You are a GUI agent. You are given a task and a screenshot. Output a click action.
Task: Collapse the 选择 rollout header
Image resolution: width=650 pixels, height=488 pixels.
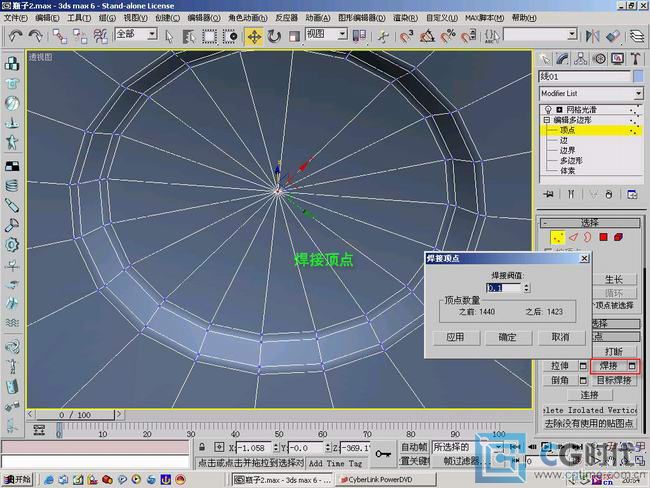point(589,223)
